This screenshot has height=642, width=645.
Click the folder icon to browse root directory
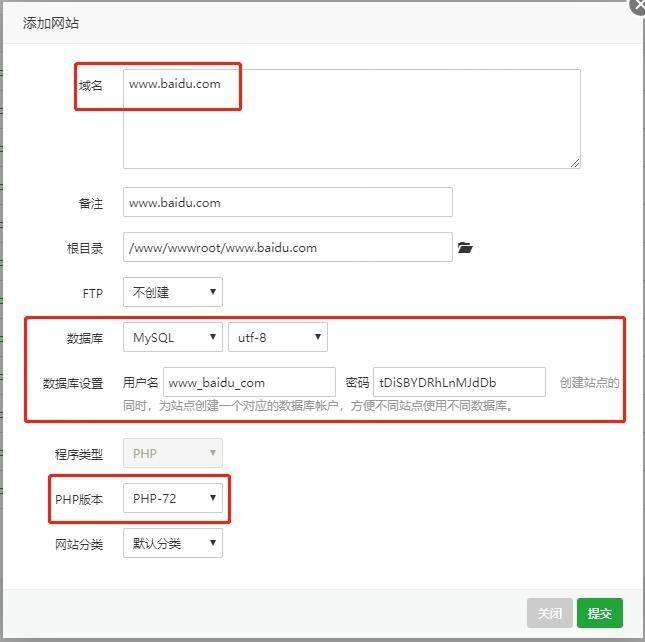click(x=465, y=248)
